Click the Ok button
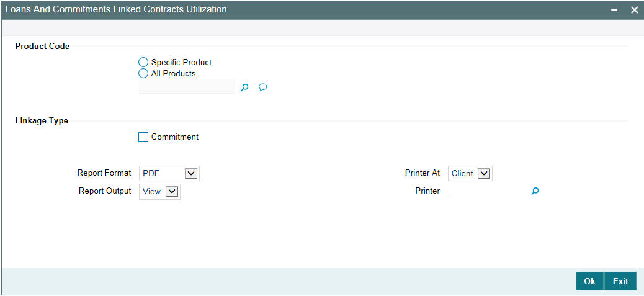Screen dimensions: 644x296 pos(589,281)
